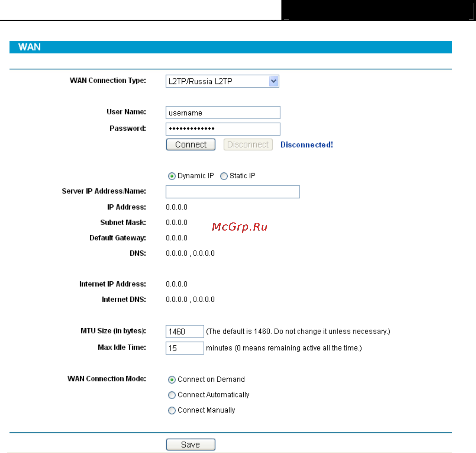Click the MTU Size input field
476x453 pixels.
(185, 332)
